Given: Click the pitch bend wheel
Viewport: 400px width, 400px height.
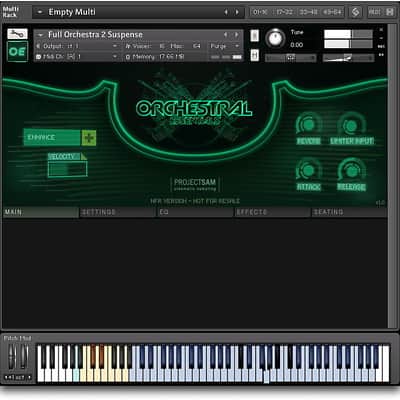Looking at the screenshot, I should tap(12, 358).
